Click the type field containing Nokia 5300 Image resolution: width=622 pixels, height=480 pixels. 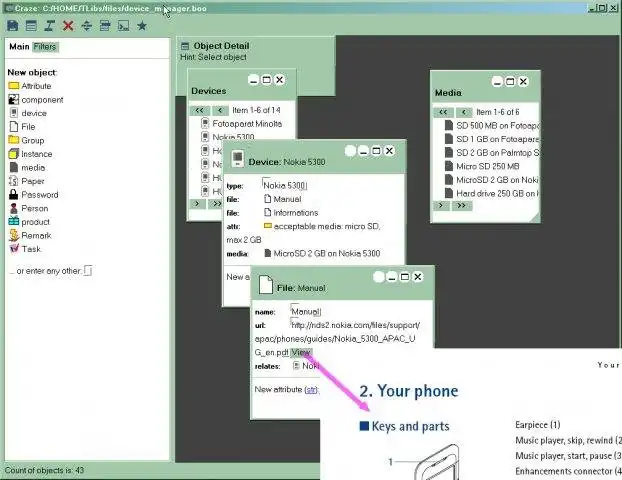click(285, 185)
